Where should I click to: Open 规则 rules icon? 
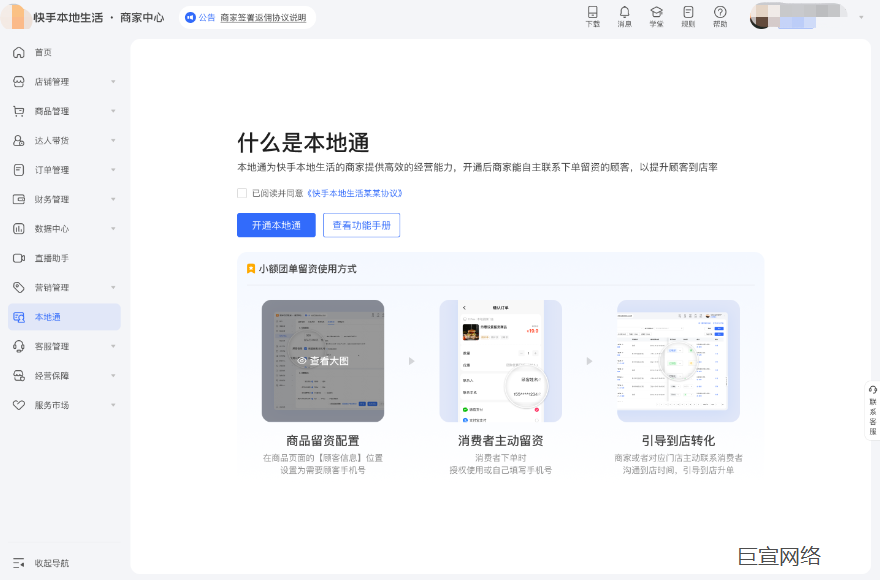click(688, 12)
